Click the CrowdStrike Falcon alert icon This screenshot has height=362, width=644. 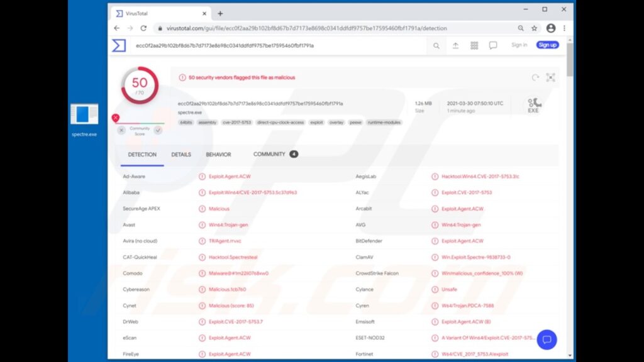pos(435,273)
